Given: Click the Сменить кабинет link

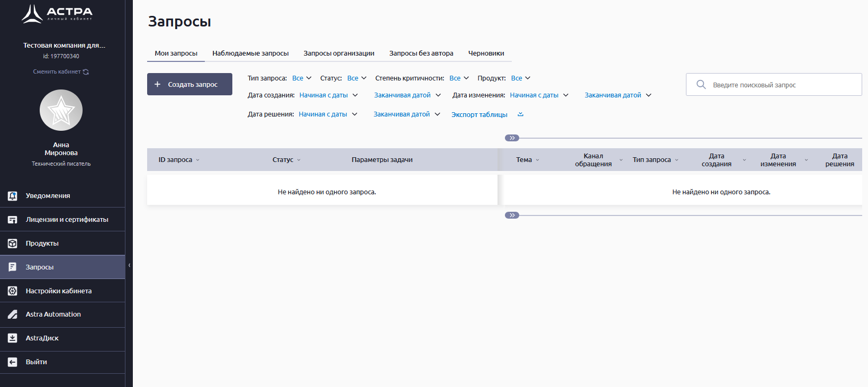Looking at the screenshot, I should (x=60, y=72).
